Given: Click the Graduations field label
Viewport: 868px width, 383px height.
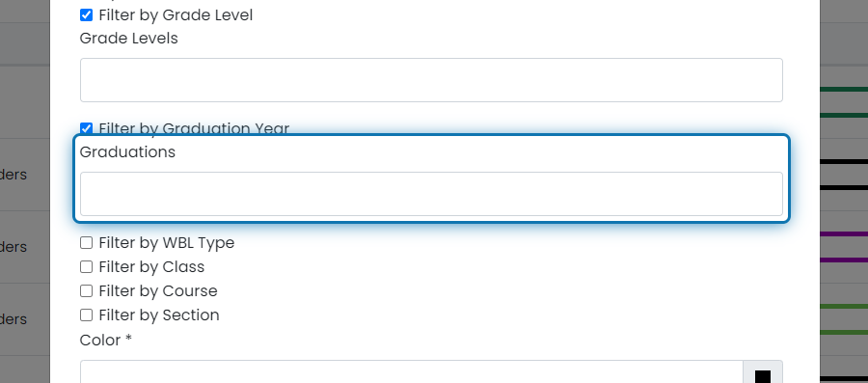Looking at the screenshot, I should point(127,152).
